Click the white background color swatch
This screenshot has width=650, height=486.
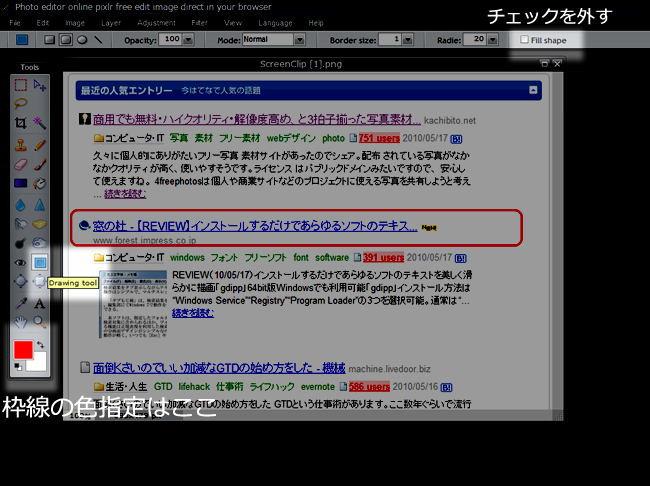[x=40, y=364]
